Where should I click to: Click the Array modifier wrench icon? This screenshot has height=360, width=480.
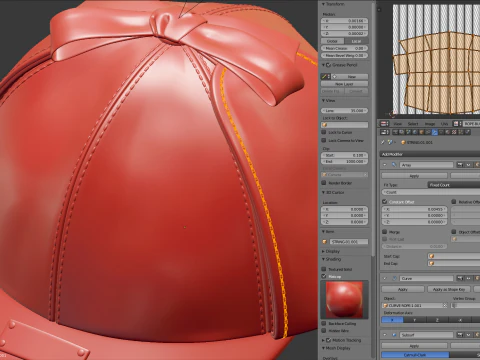pyautogui.click(x=394, y=165)
